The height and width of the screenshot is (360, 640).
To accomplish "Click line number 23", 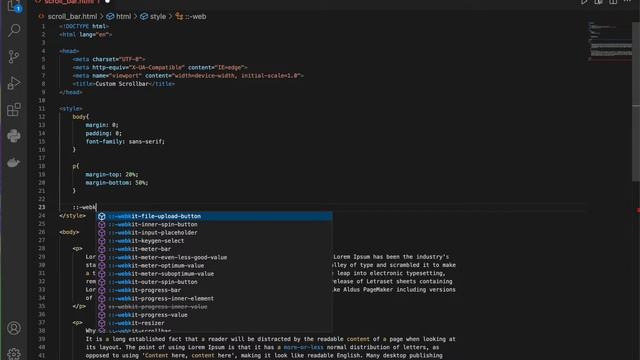I will [42, 207].
